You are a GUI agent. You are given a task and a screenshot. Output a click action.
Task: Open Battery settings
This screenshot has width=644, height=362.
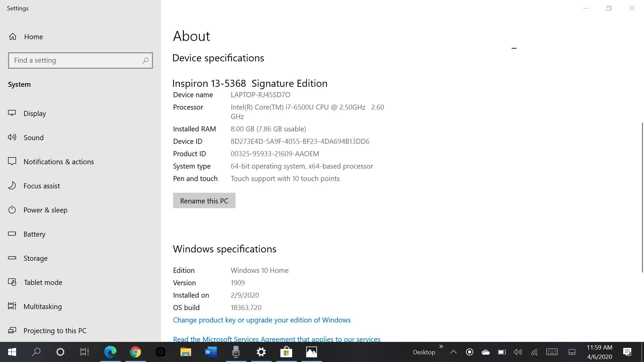[26, 234]
